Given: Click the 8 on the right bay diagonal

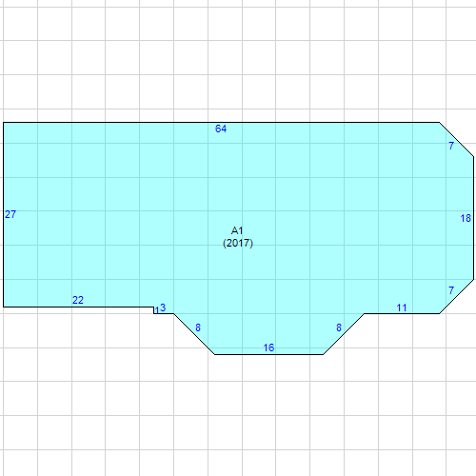Looking at the screenshot, I should pos(339,327).
